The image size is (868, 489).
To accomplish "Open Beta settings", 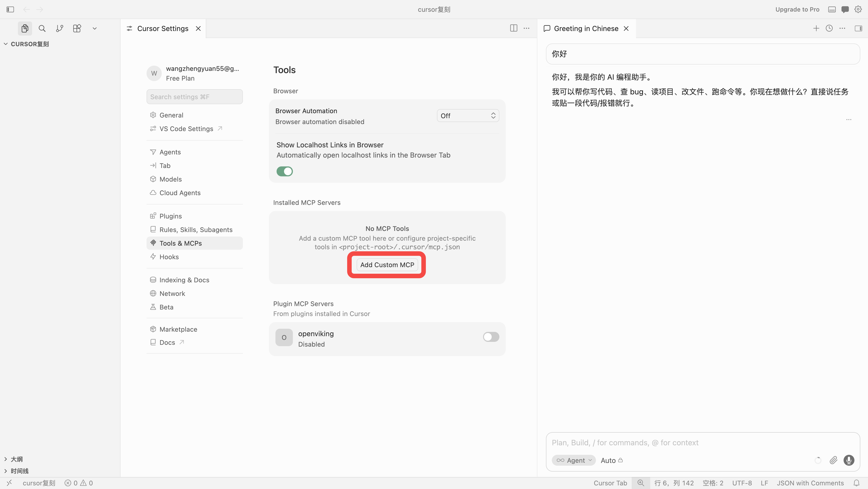I will (x=194, y=307).
